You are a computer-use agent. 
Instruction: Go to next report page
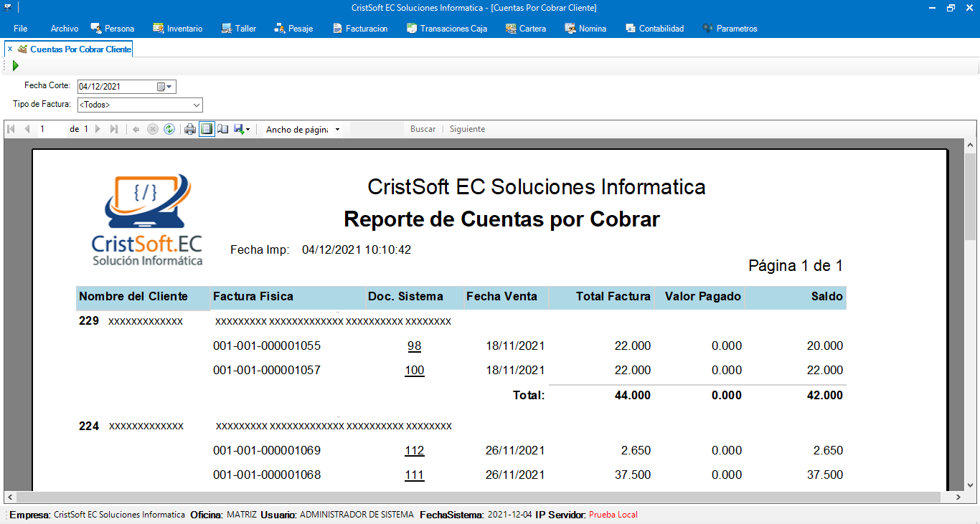[x=98, y=129]
